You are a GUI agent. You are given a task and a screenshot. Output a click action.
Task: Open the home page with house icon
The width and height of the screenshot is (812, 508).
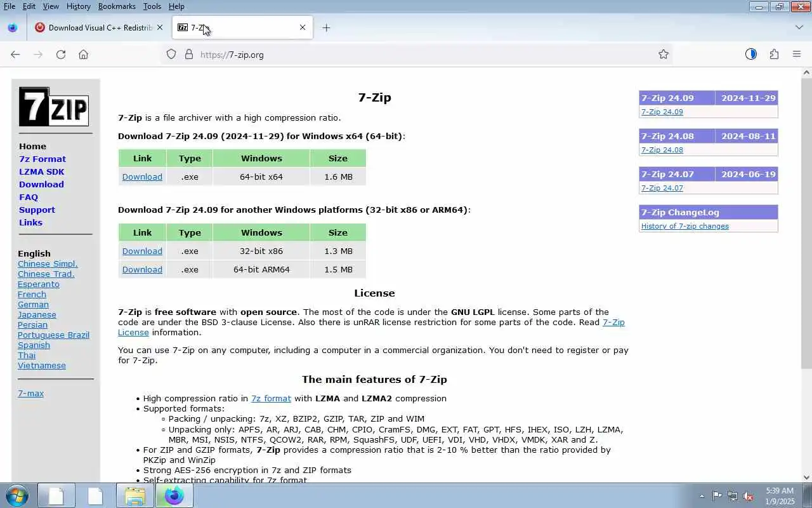click(83, 55)
